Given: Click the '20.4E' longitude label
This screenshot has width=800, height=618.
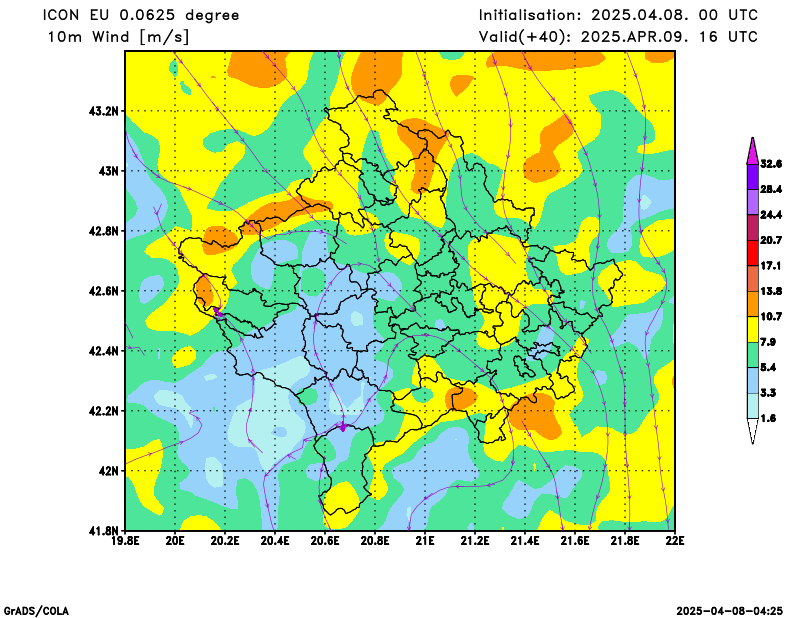Looking at the screenshot, I should coord(275,541).
